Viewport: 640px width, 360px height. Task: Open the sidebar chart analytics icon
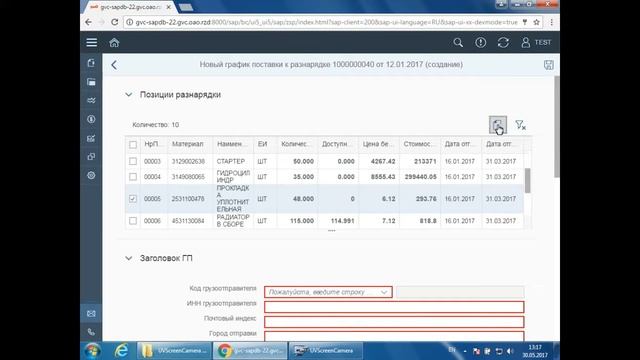[x=91, y=138]
